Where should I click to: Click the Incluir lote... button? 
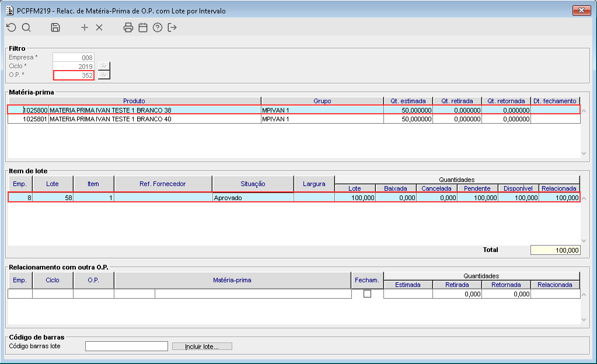(202, 346)
